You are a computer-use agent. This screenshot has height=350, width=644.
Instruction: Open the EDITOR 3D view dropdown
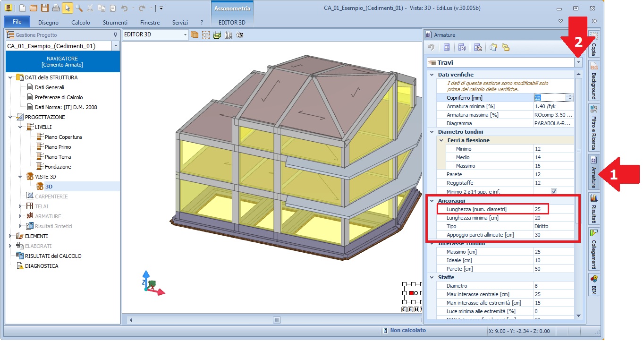tap(185, 35)
